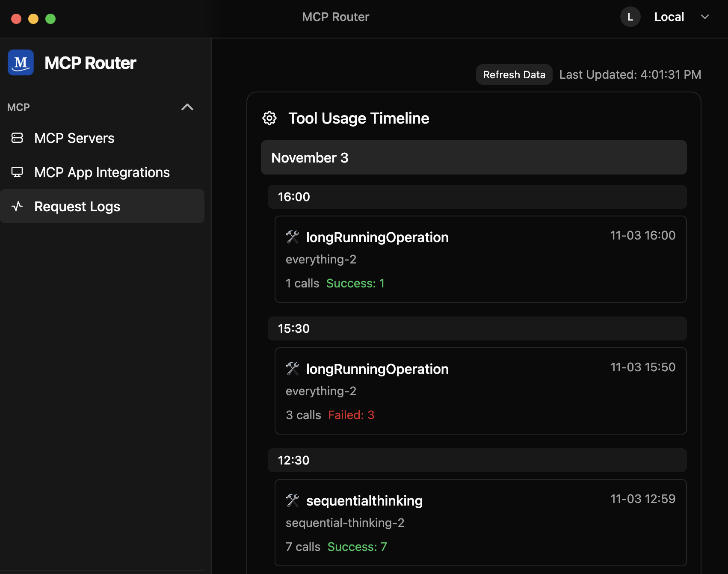The height and width of the screenshot is (574, 728).
Task: Click the tools icon beside sequentialthinking
Action: click(293, 500)
